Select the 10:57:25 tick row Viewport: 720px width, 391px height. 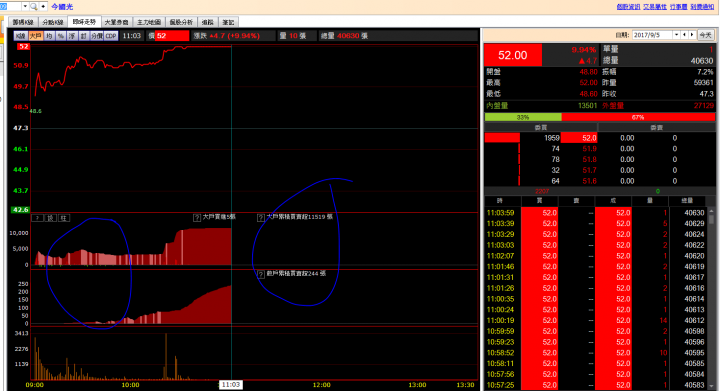pos(596,385)
